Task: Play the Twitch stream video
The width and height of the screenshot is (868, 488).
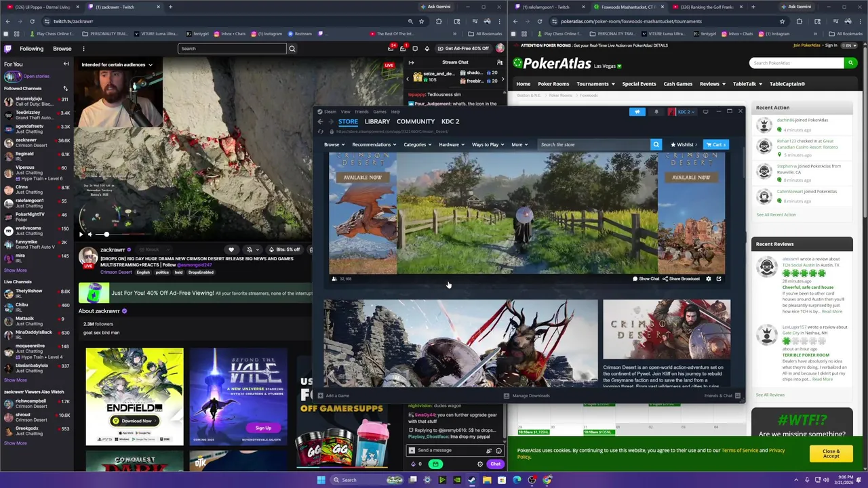Action: coord(81,234)
